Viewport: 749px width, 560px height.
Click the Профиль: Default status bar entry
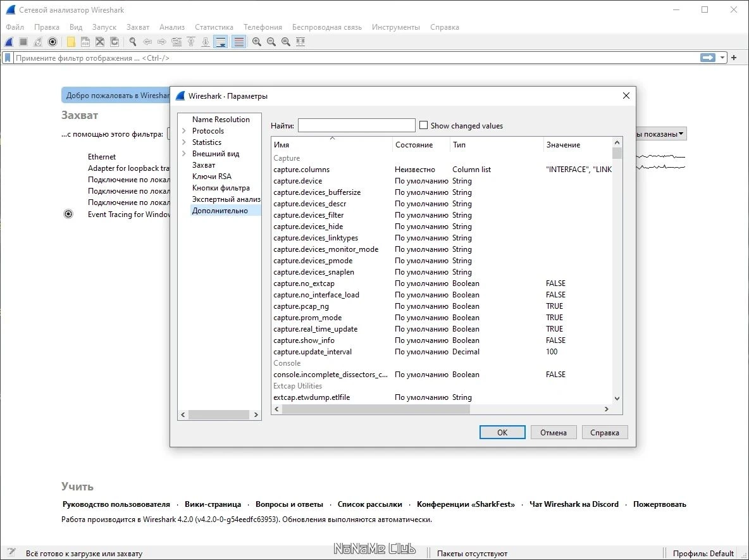(x=703, y=553)
